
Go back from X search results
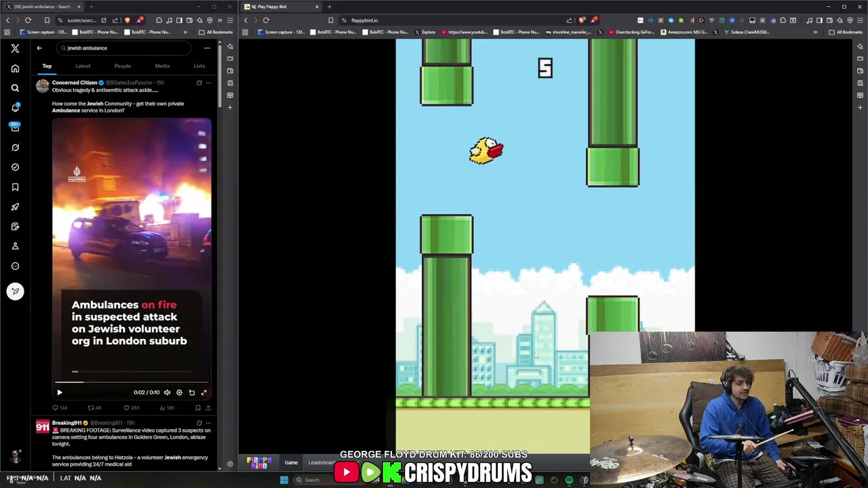point(39,48)
